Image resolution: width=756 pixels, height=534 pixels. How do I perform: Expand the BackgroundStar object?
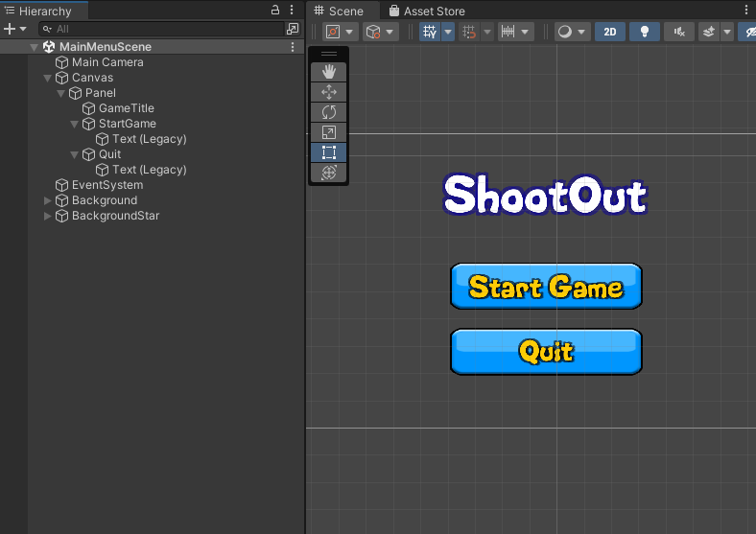point(47,216)
